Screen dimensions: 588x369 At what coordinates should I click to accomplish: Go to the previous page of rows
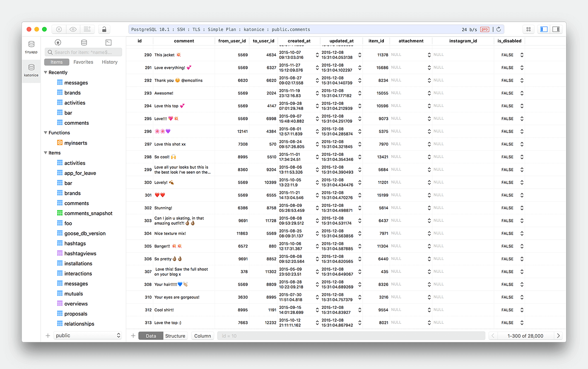(x=493, y=336)
